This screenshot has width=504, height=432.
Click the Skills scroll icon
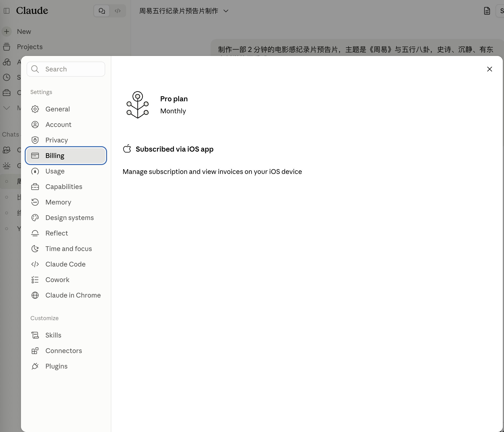(x=35, y=335)
